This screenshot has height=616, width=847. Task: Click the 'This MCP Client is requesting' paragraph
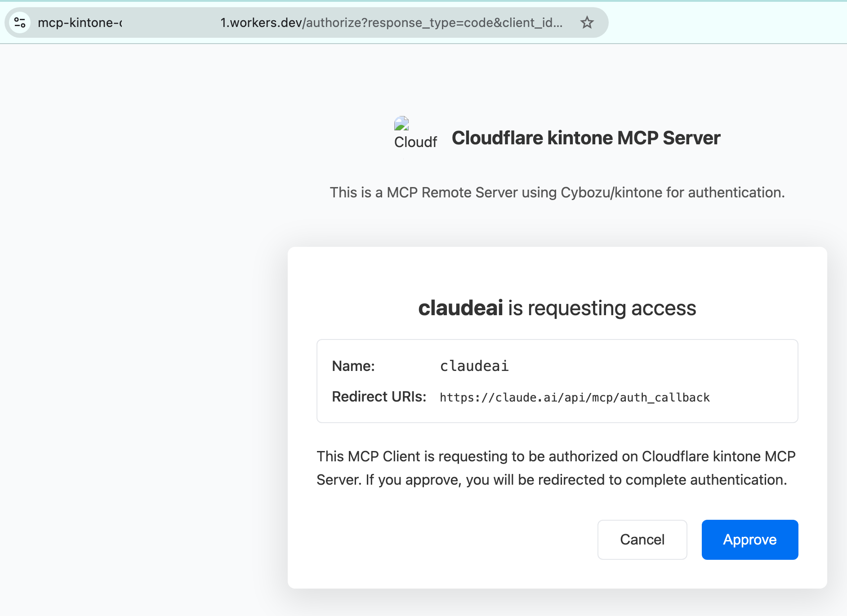(x=556, y=468)
